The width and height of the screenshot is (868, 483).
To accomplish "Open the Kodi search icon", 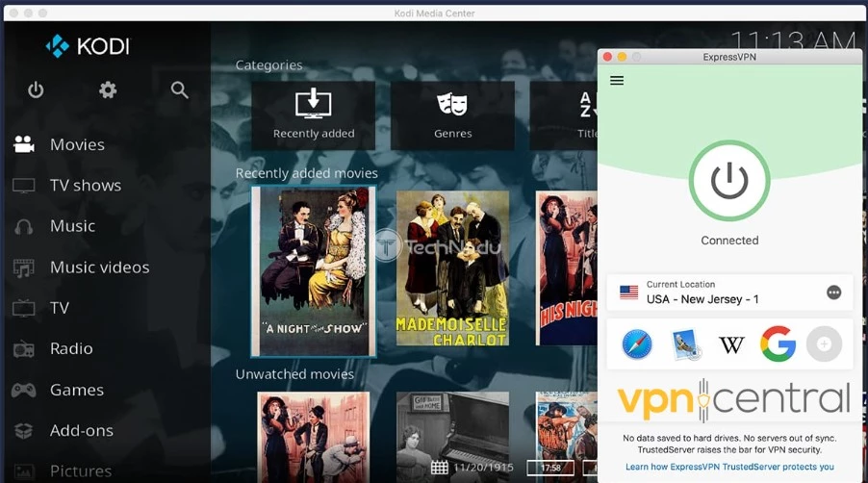I will point(179,89).
